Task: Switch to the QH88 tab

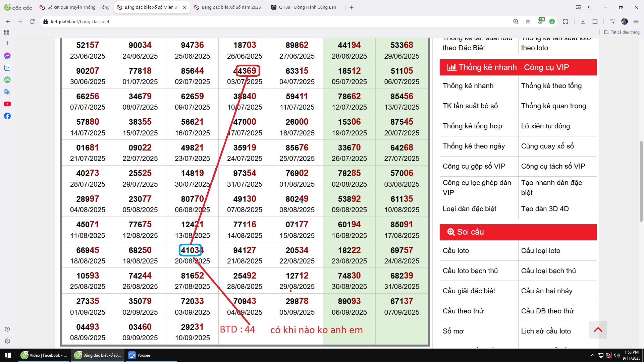Action: tap(307, 7)
